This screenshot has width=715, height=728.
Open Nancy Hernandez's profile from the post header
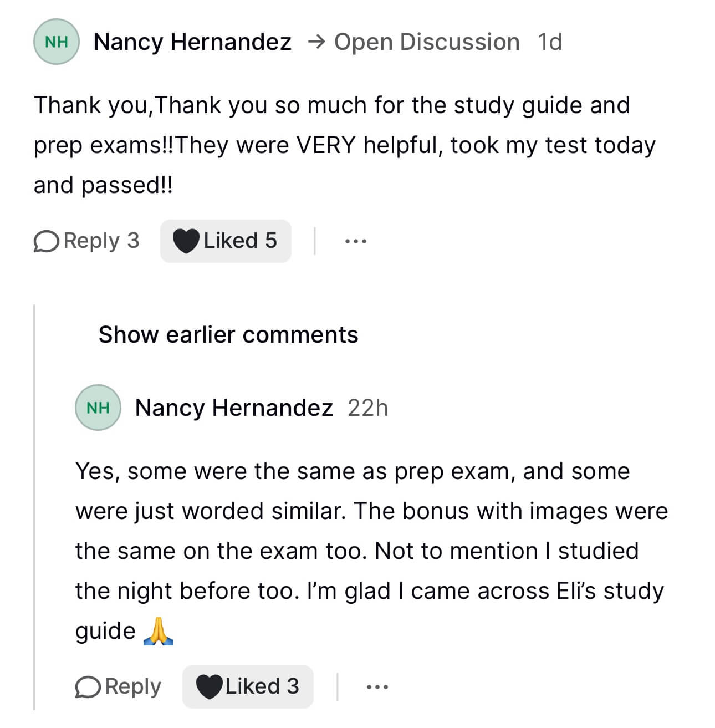click(x=192, y=42)
